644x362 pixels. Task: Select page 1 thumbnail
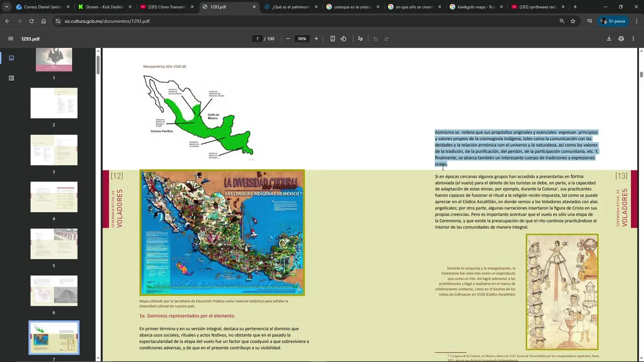54,59
